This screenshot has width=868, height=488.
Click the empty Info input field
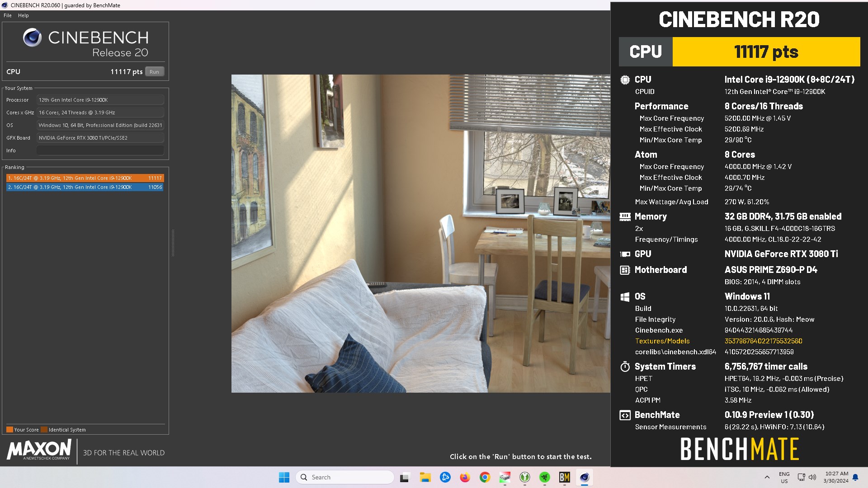tap(100, 150)
